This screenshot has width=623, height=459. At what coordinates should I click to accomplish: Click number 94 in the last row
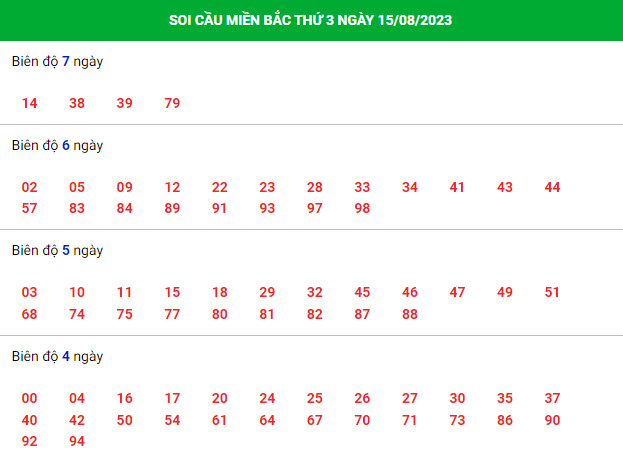point(77,441)
